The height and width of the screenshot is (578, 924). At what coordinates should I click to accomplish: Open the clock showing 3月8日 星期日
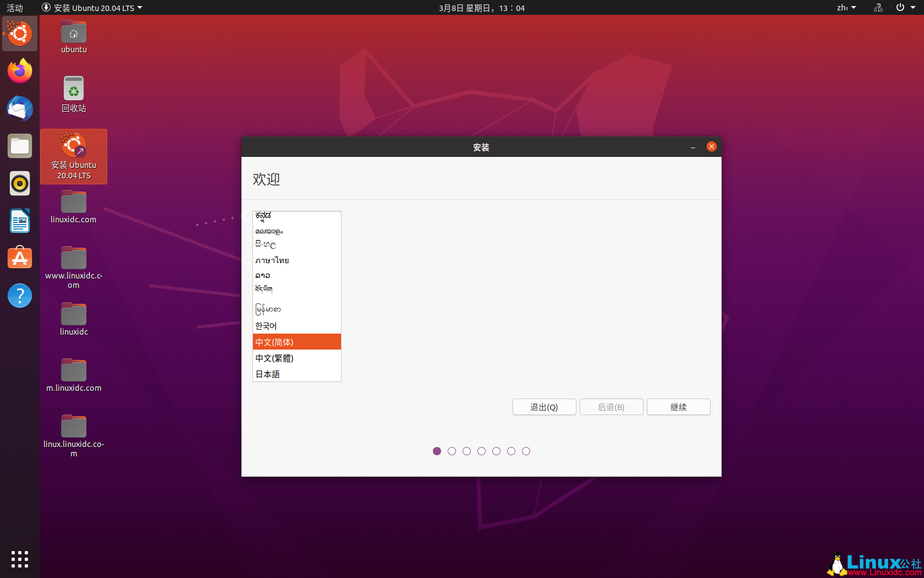coord(481,8)
